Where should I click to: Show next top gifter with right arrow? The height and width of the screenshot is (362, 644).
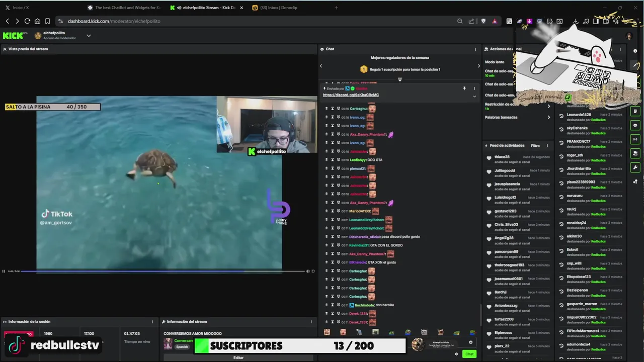pos(478,66)
